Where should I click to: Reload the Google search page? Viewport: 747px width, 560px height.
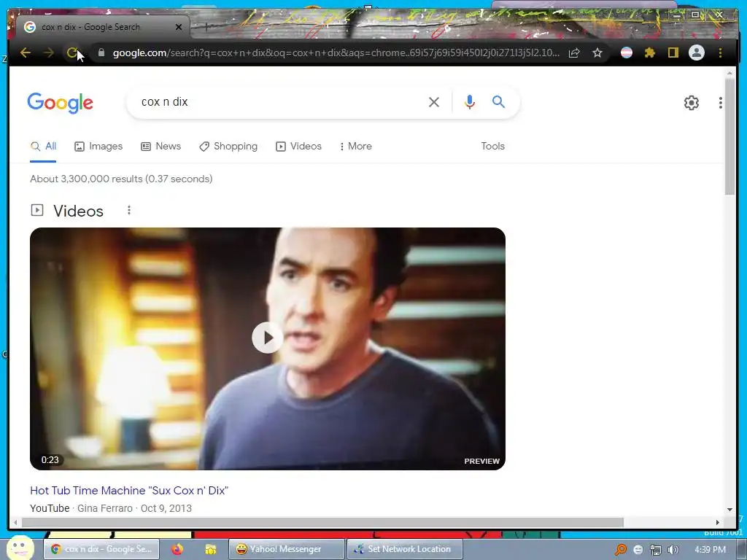72,52
